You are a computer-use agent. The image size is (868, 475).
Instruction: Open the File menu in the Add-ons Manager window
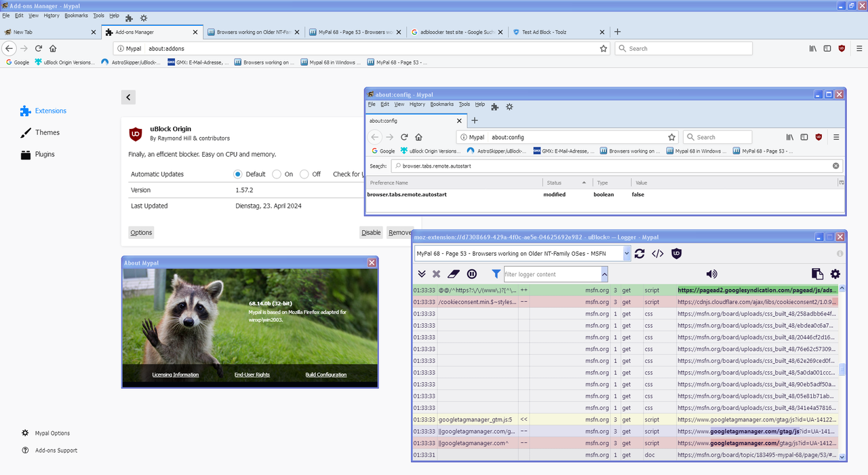[6, 16]
